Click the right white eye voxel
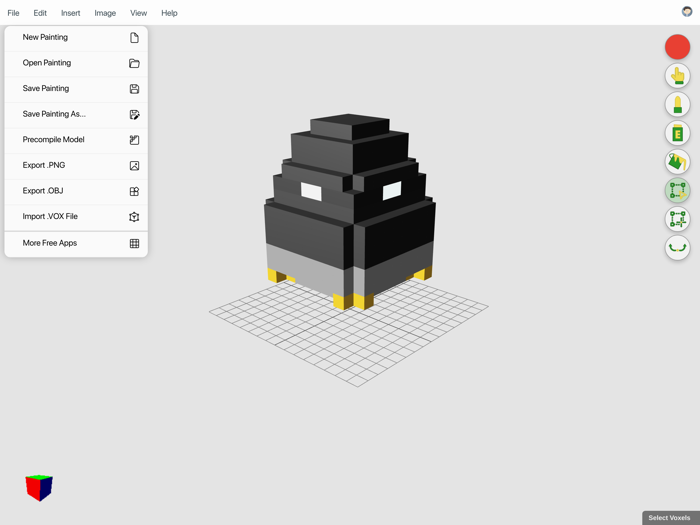This screenshot has height=525, width=700. point(392,191)
